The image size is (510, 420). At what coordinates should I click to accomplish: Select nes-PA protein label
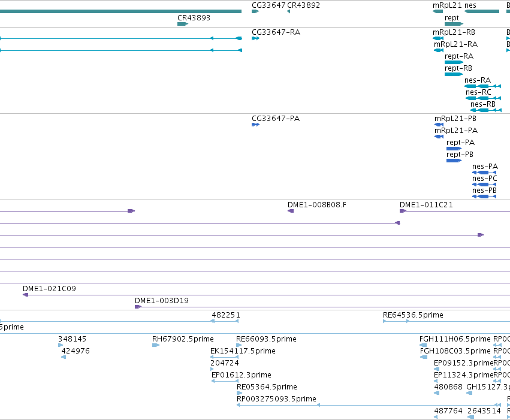485,167
